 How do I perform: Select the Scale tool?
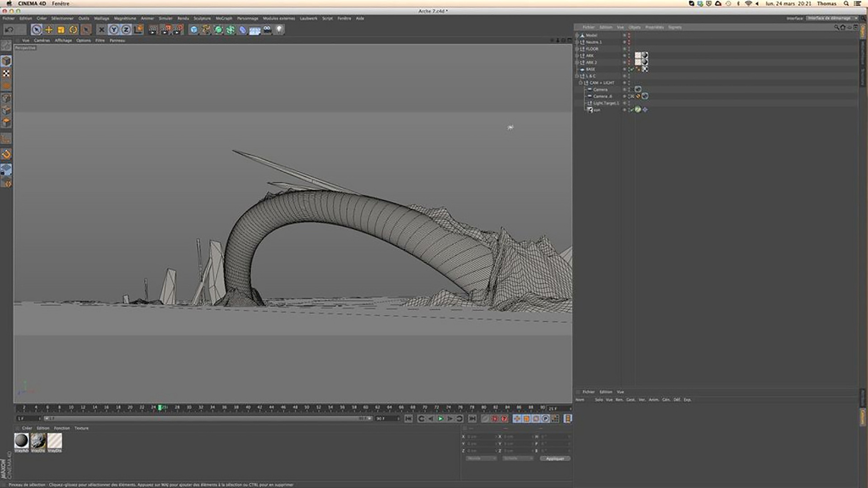(61, 30)
